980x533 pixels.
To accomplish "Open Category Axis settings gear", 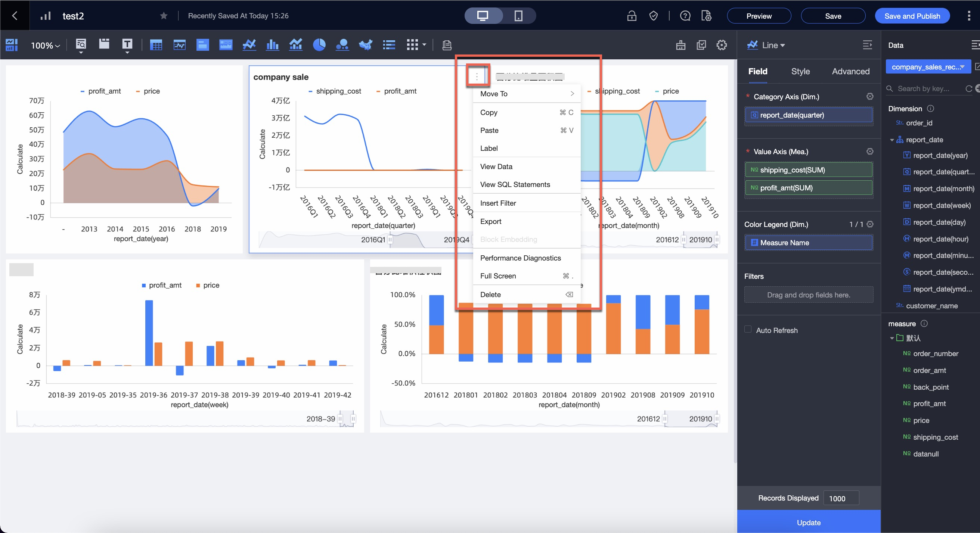I will tap(870, 97).
